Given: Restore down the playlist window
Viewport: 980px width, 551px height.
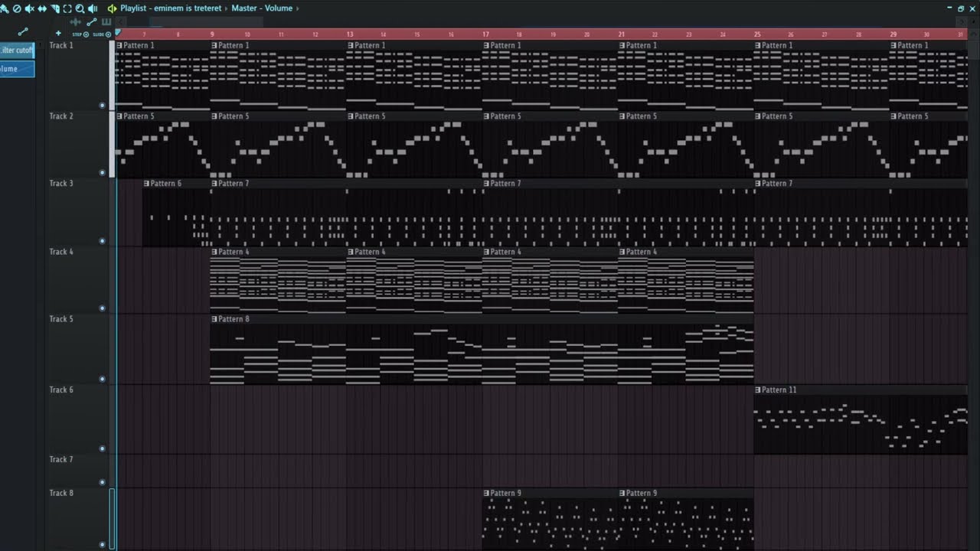Looking at the screenshot, I should pos(961,8).
